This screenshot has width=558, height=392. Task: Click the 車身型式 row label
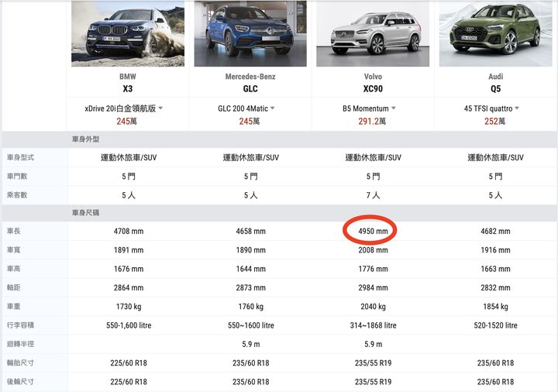20,157
